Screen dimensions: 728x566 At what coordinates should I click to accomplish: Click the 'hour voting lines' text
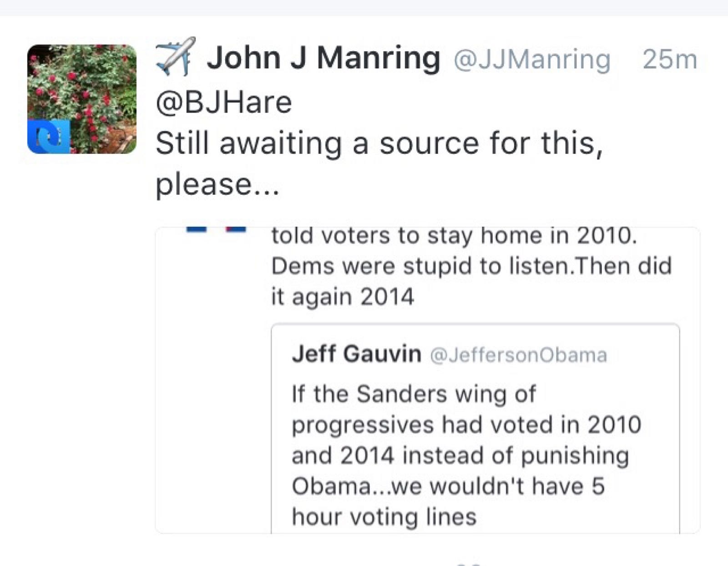tap(384, 517)
